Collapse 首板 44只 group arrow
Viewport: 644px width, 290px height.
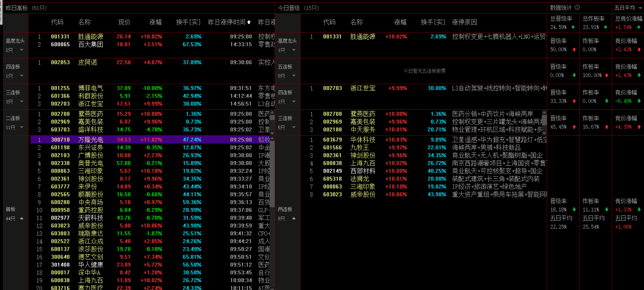(22, 218)
